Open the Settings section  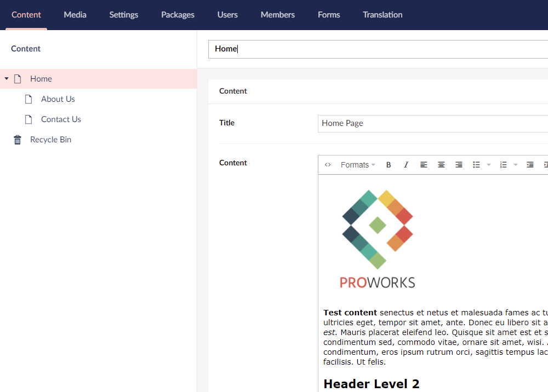point(124,15)
